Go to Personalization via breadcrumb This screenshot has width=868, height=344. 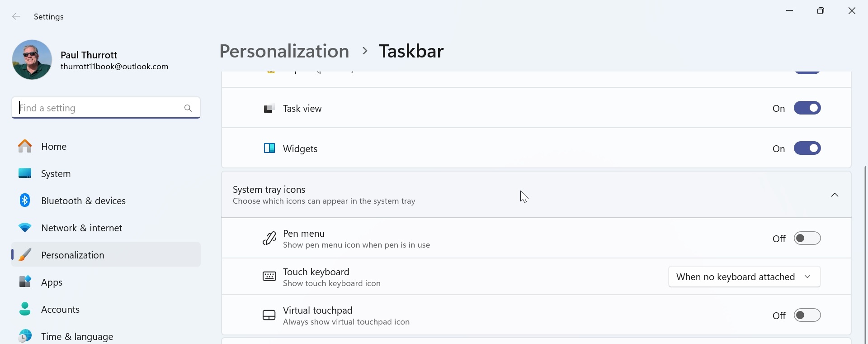(x=284, y=51)
